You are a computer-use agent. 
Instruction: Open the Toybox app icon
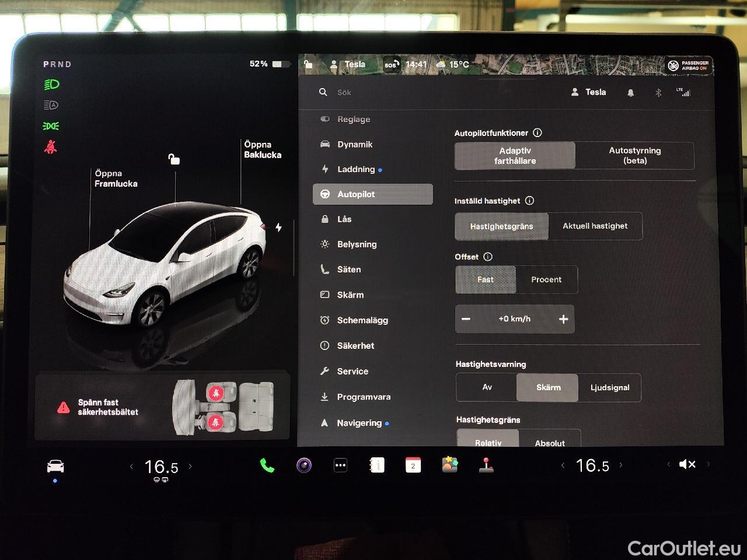click(x=450, y=465)
